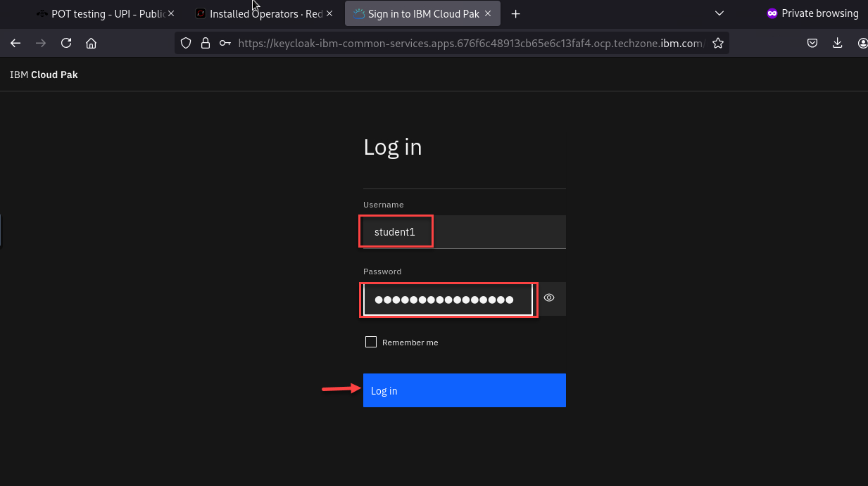The width and height of the screenshot is (868, 486).
Task: Click the padlock site security icon
Action: click(206, 43)
